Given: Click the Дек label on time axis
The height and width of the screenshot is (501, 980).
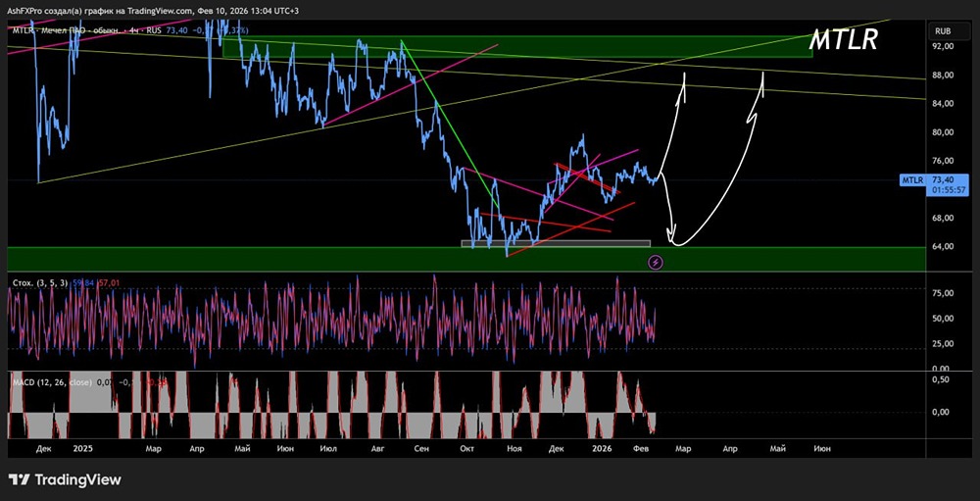Looking at the screenshot, I should coord(44,448).
